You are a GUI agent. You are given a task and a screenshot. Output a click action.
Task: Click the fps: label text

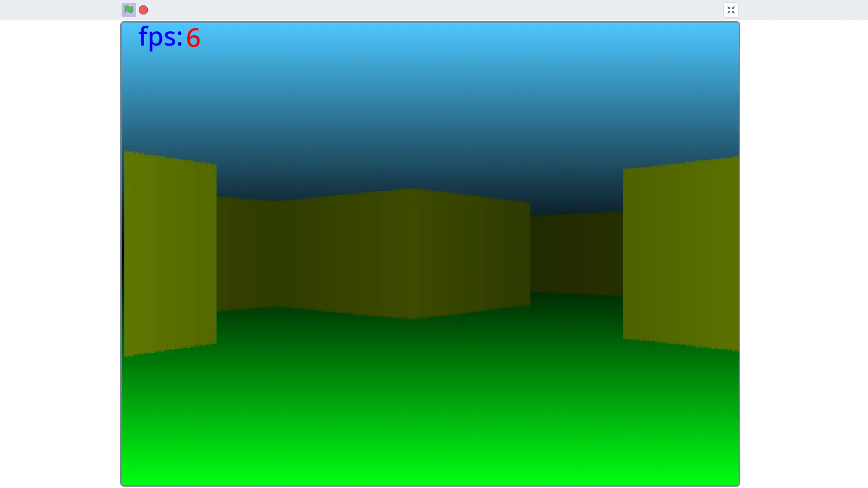(x=160, y=37)
